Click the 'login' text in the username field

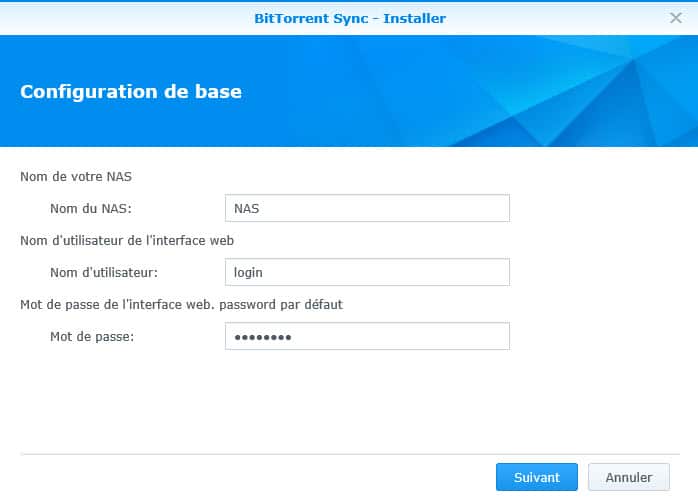point(248,273)
